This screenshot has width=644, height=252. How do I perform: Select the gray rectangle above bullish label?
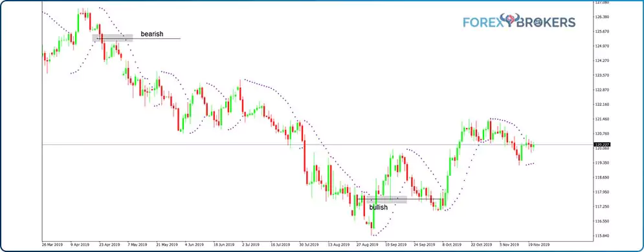386,200
